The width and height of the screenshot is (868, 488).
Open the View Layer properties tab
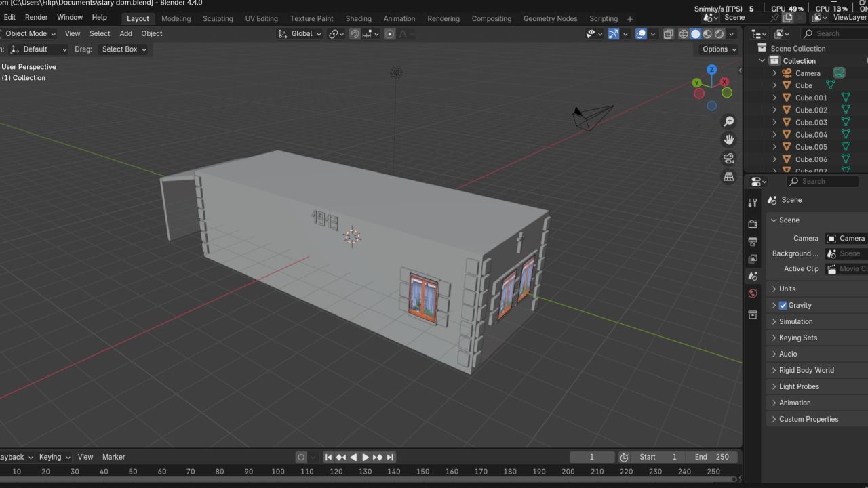(753, 259)
